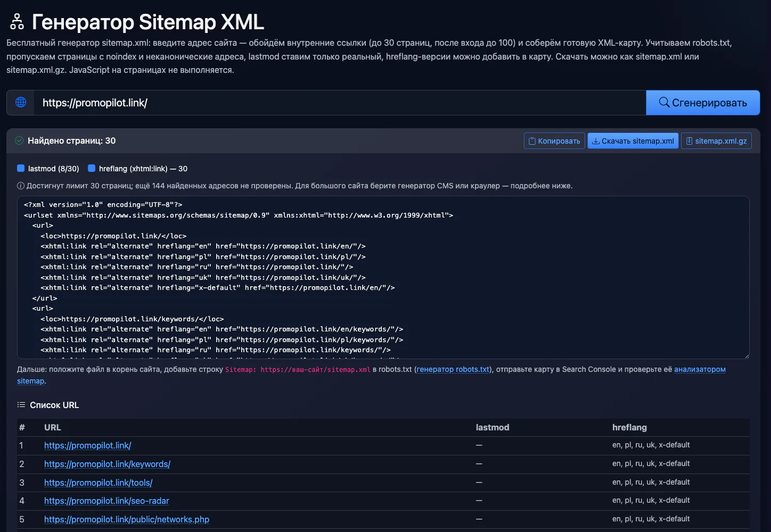
Task: Click the lastmod dash in the networks.php row
Action: 479,519
